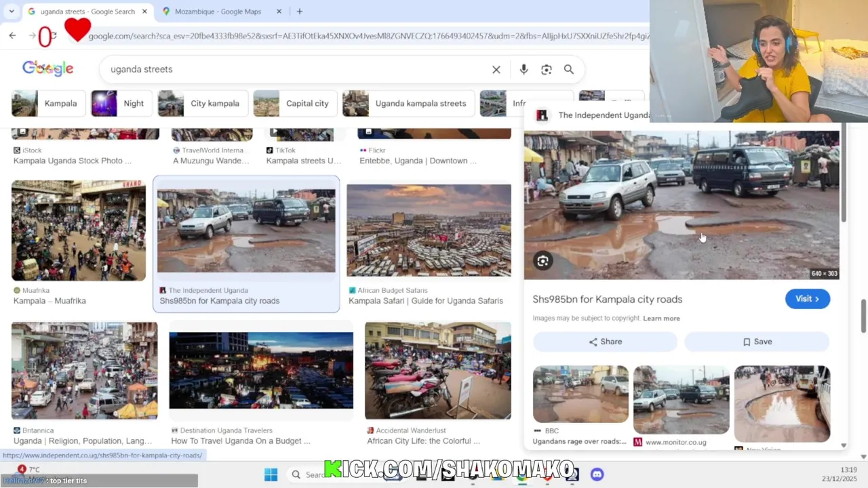This screenshot has width=868, height=488.
Task: Click the browser address bar URL
Action: [368, 36]
